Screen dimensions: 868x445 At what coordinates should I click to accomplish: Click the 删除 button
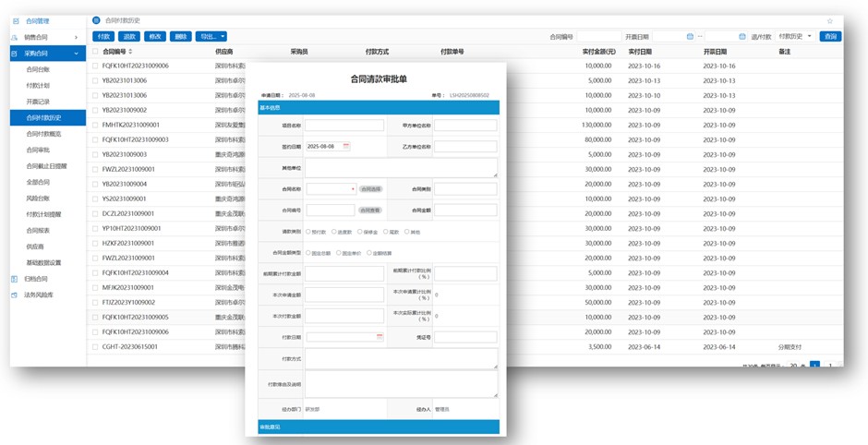point(180,37)
